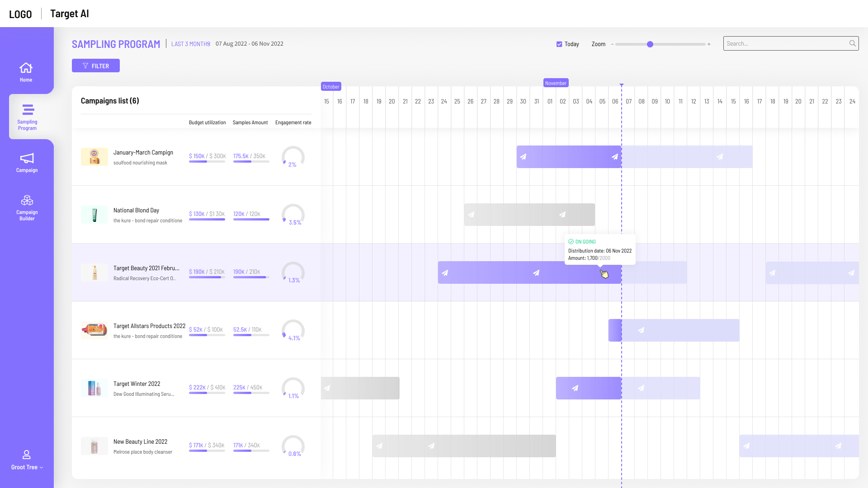Click the Target Winter 2022 product thumbnail
Viewport: 868px width, 488px height.
click(x=94, y=388)
